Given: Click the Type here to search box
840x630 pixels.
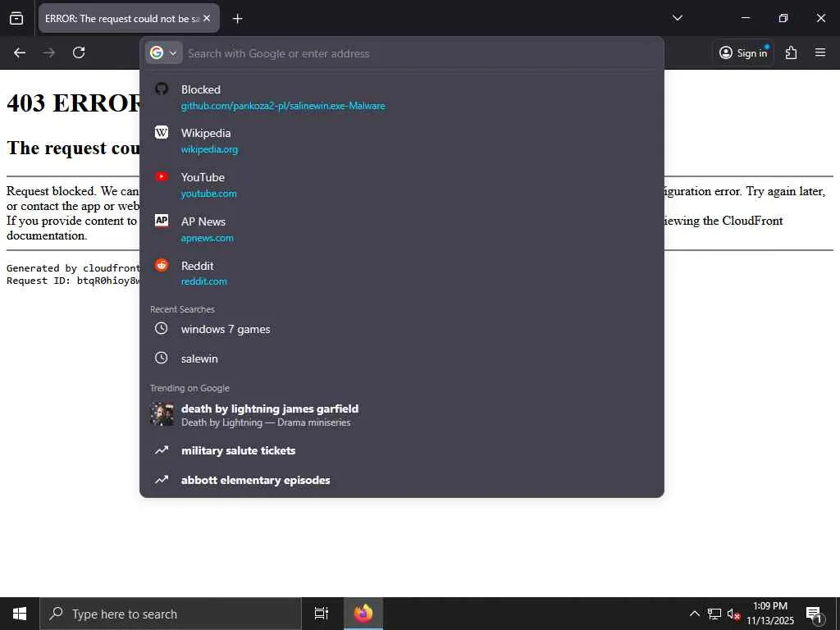Looking at the screenshot, I should [x=171, y=614].
